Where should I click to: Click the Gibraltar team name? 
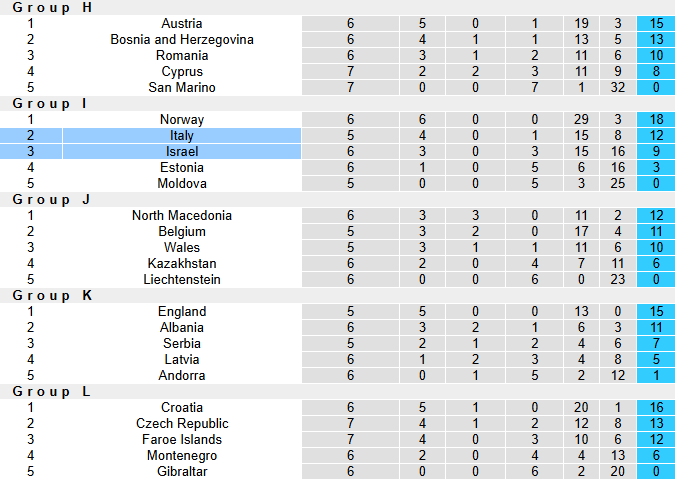181,471
